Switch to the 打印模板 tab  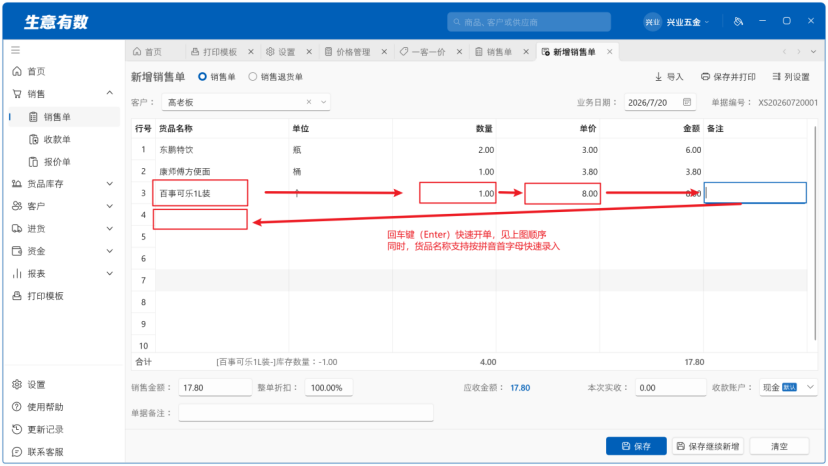click(x=214, y=52)
